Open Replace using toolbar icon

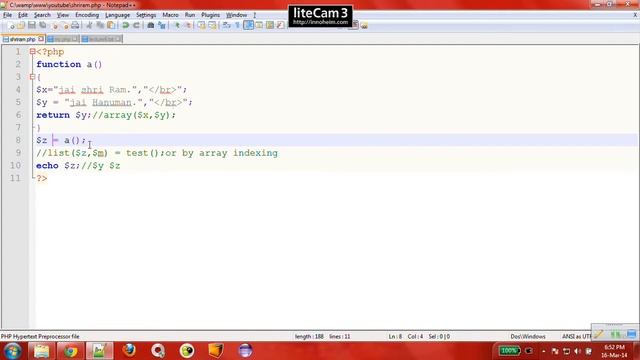pos(162,25)
